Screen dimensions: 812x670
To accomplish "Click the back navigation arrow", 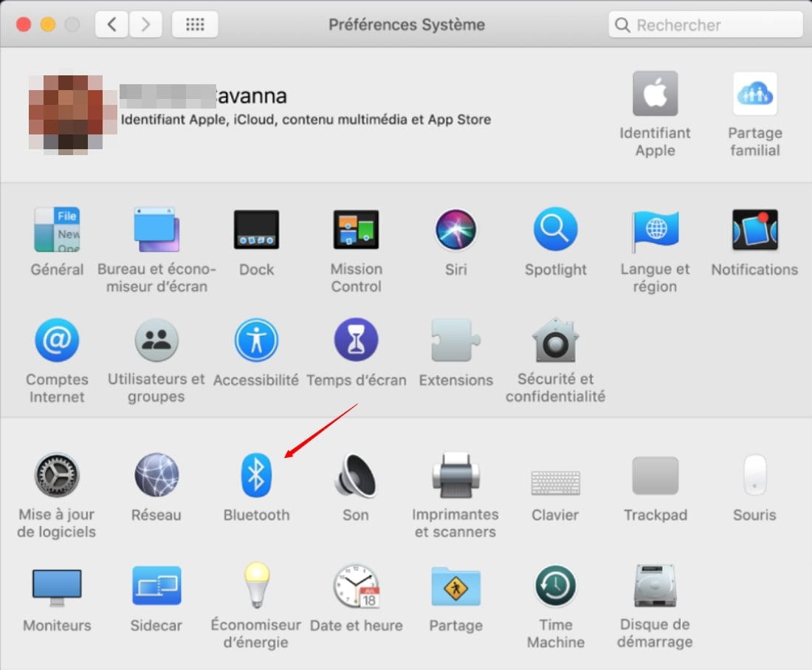I will pos(111,24).
